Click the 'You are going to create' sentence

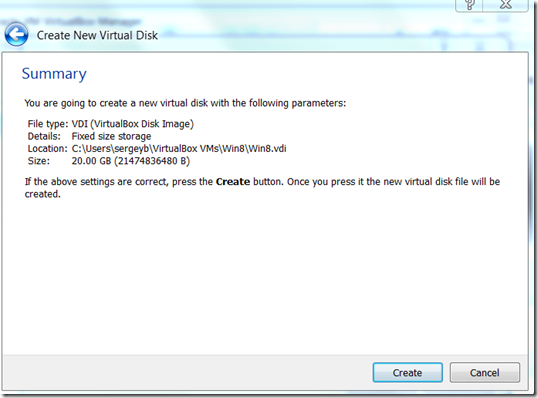[185, 103]
